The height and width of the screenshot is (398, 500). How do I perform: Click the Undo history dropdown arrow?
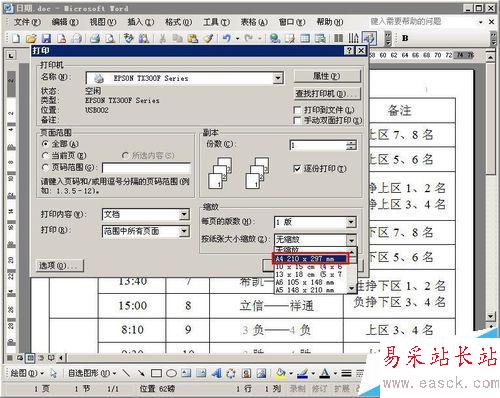point(238,38)
